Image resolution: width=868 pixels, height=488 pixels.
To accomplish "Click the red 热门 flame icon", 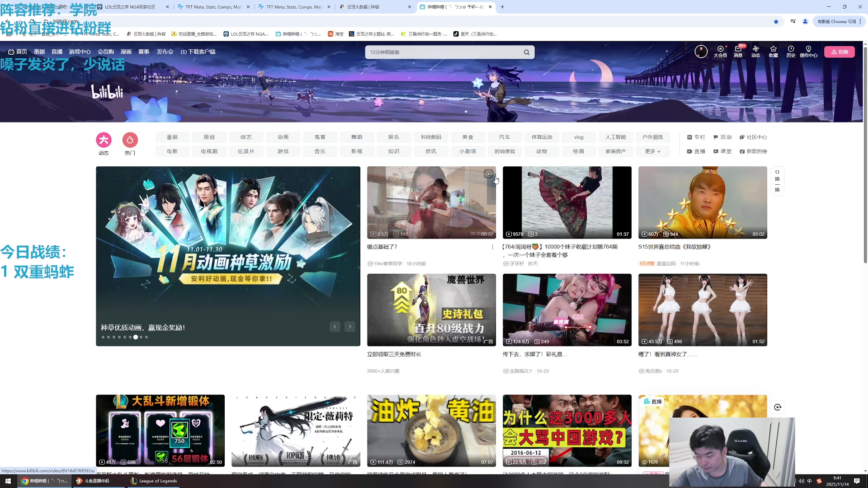I will click(130, 140).
